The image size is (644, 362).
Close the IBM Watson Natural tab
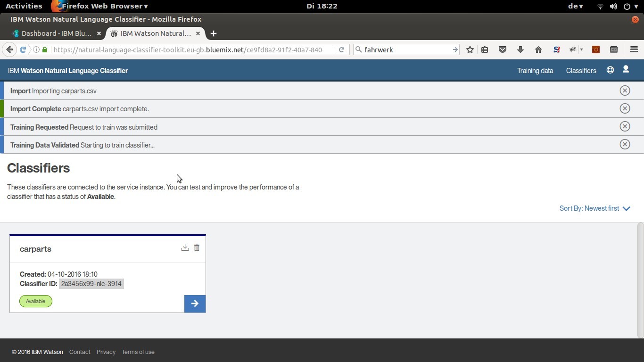198,33
